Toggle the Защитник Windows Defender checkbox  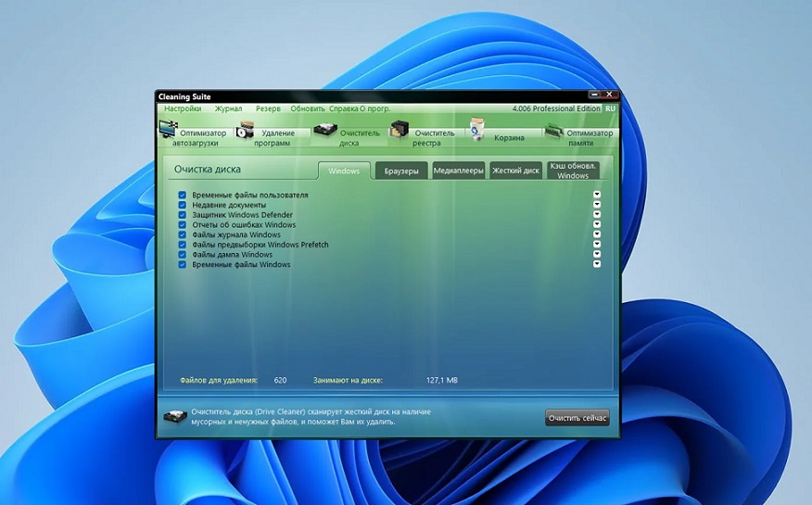coord(183,215)
